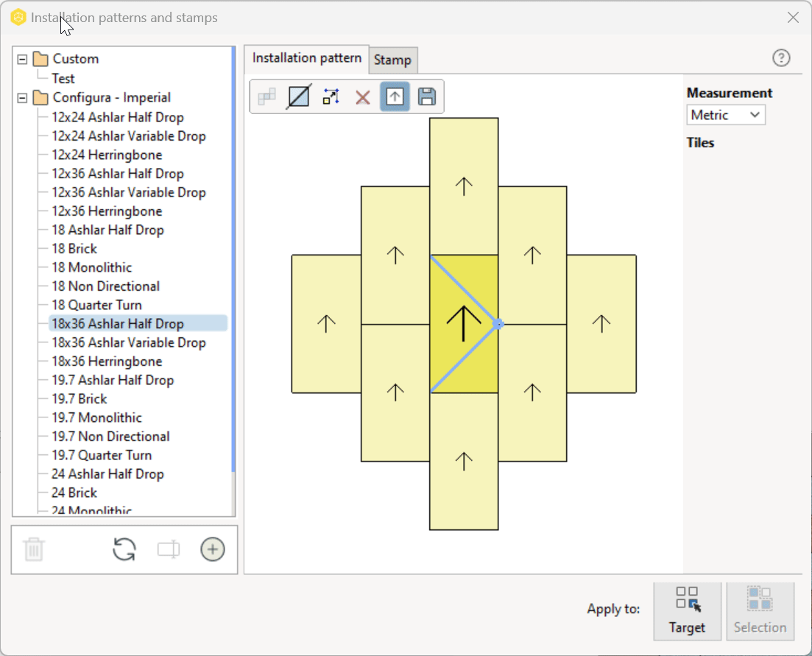This screenshot has height=656, width=812.
Task: Select 12x36 Ashlar Variable Drop
Action: (x=128, y=192)
